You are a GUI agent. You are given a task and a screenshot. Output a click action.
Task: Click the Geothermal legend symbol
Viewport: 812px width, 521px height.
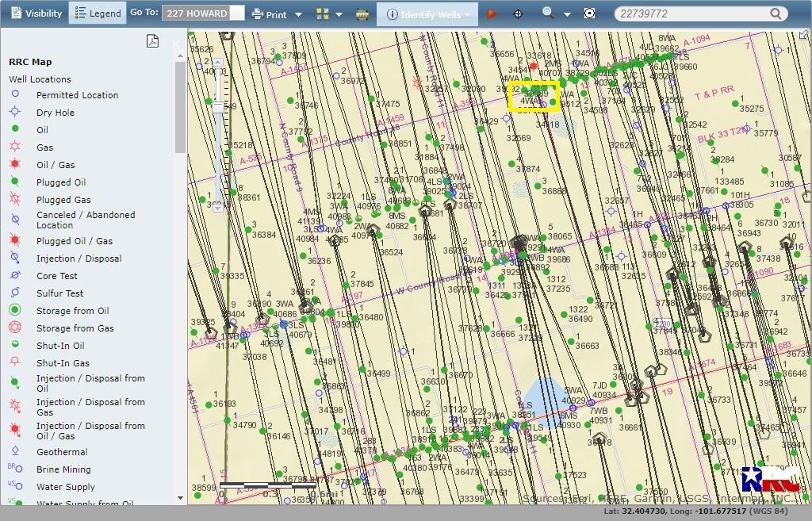click(x=15, y=450)
